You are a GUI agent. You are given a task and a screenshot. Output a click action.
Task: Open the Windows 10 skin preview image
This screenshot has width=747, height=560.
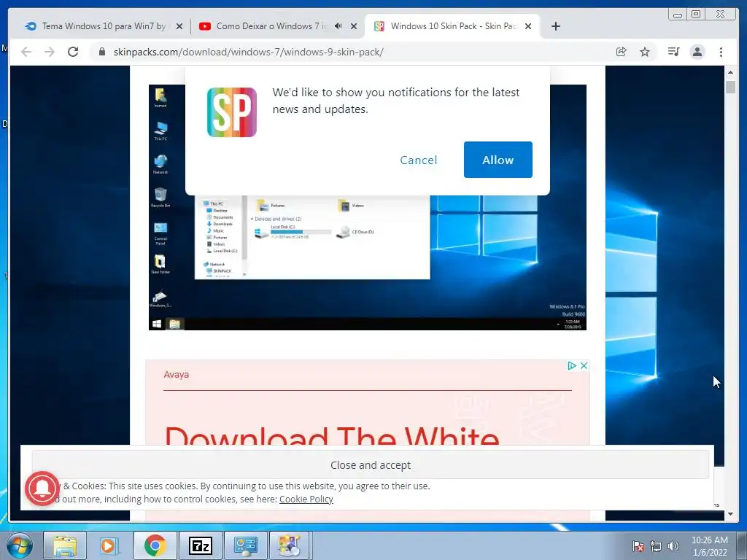[368, 207]
